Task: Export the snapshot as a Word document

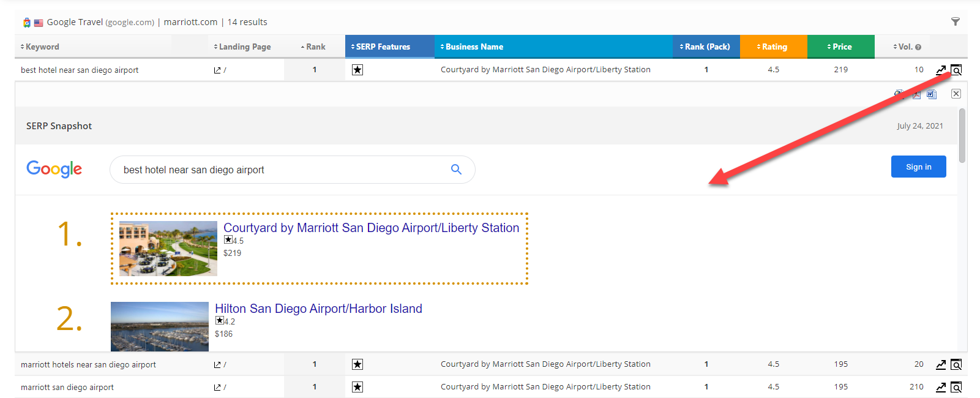Action: (932, 94)
